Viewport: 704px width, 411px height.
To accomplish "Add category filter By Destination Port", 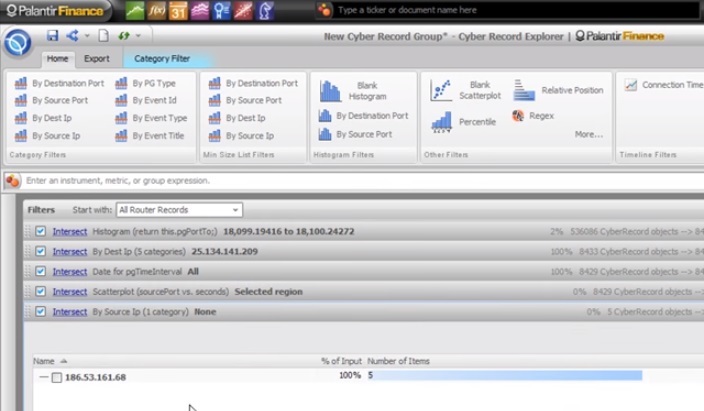I will pos(59,83).
